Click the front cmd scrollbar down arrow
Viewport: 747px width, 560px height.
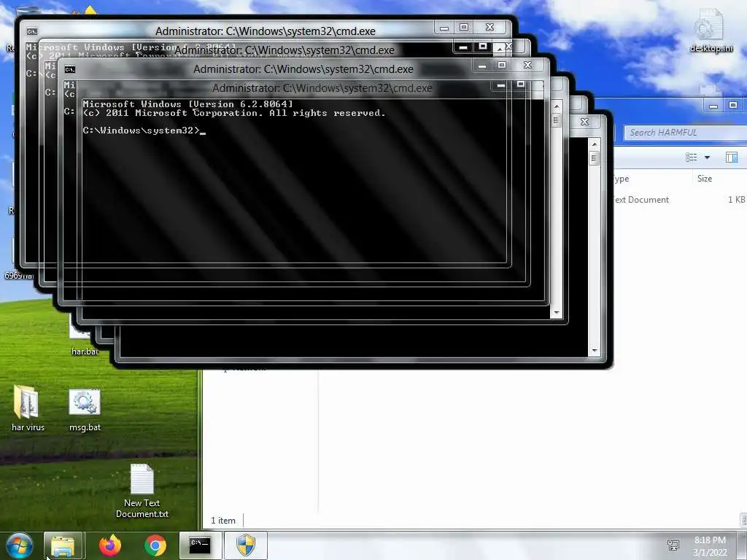coord(557,313)
